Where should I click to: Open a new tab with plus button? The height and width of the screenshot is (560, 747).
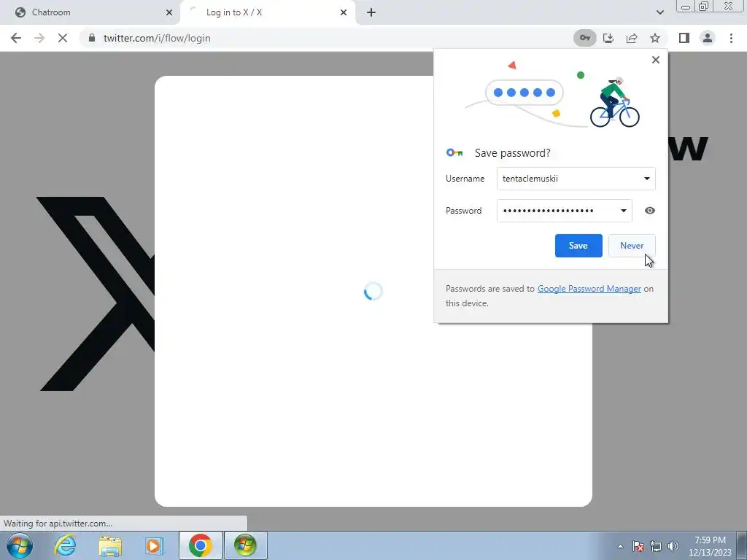tap(371, 12)
